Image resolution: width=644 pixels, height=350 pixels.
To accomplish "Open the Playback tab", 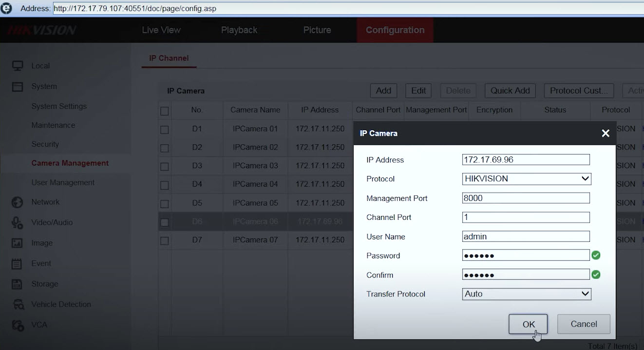I will click(239, 30).
